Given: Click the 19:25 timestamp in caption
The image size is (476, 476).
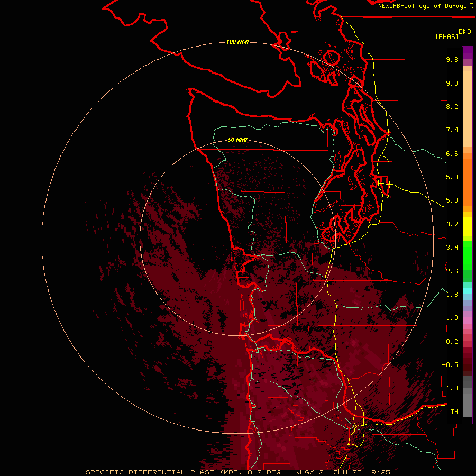Looking at the screenshot, I should (x=378, y=472).
